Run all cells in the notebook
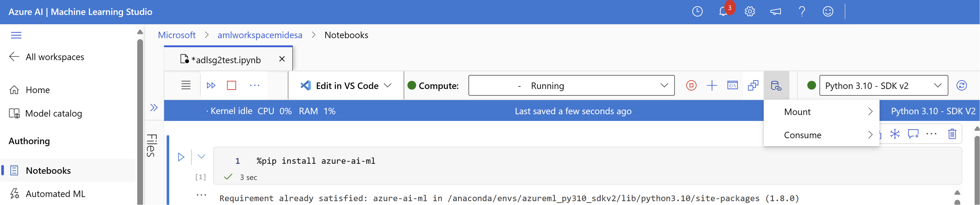 pyautogui.click(x=211, y=85)
